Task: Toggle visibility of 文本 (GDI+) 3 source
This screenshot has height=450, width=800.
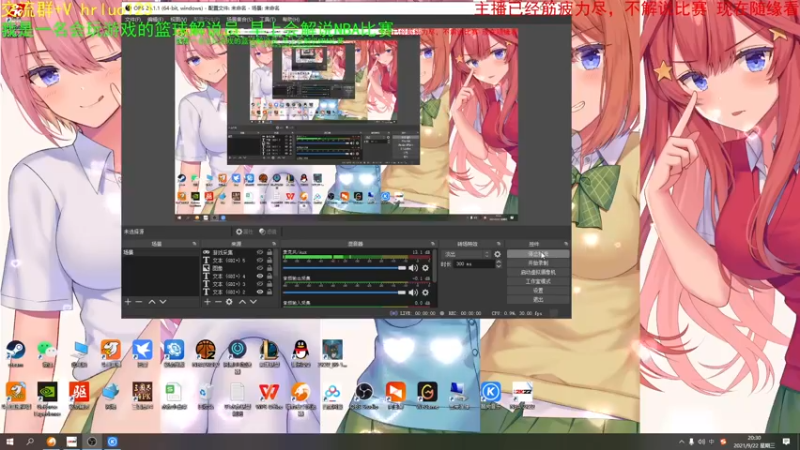Action: (260, 284)
